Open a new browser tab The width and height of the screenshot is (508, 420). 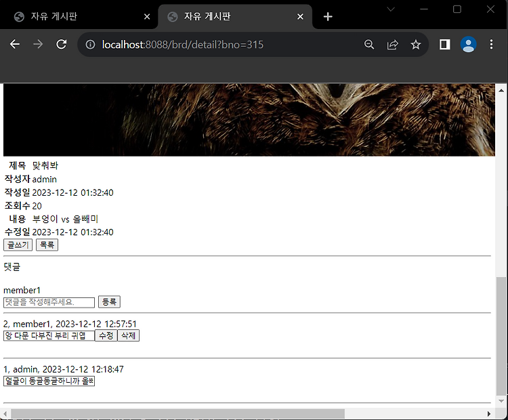(328, 16)
